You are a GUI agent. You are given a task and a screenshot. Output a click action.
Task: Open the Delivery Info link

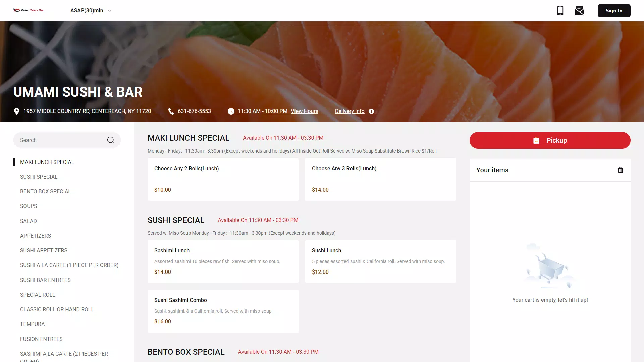click(350, 111)
